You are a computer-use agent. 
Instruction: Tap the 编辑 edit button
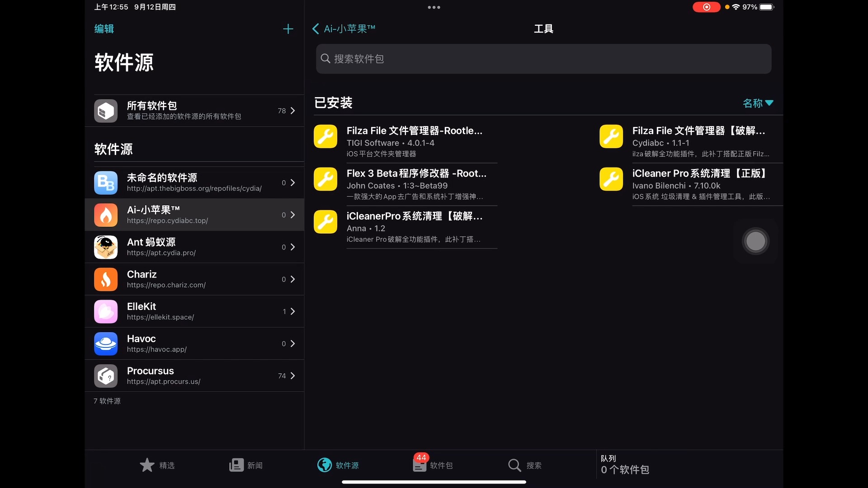(104, 29)
